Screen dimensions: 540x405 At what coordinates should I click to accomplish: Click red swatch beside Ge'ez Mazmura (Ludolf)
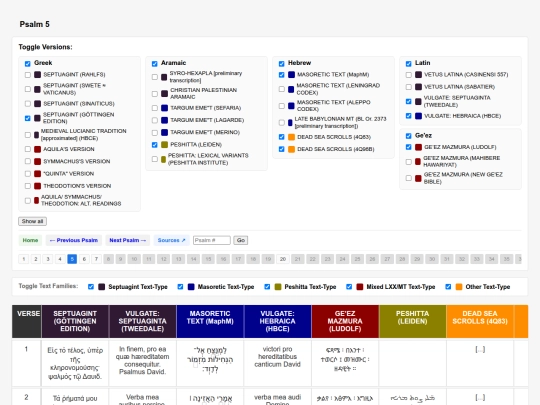click(418, 147)
